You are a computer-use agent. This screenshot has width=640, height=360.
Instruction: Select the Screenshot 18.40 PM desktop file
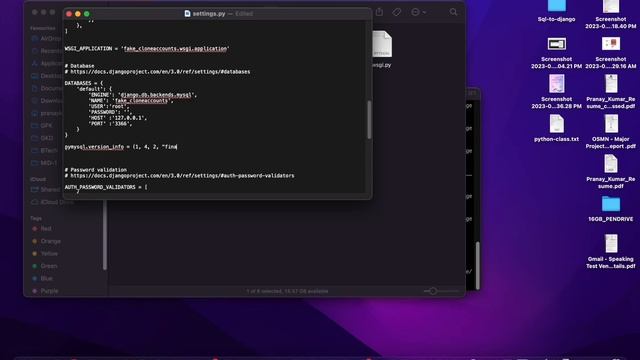point(611,15)
